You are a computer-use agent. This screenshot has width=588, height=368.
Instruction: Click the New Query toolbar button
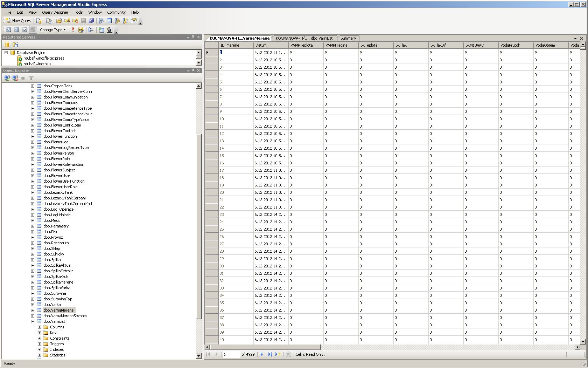pyautogui.click(x=19, y=21)
